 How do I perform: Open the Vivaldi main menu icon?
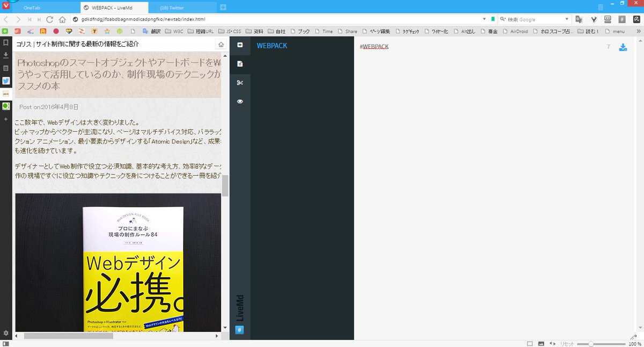tap(6, 6)
